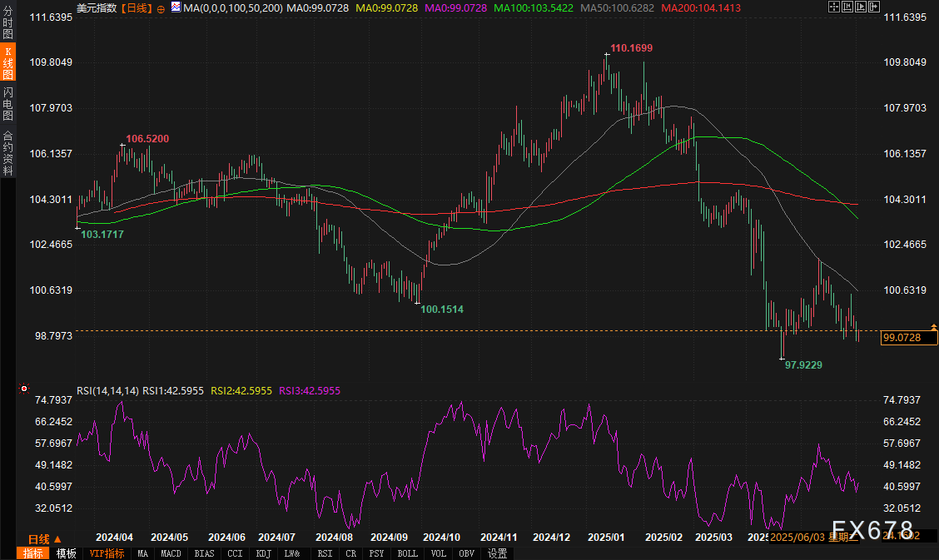Expand the 日线 period selector

pyautogui.click(x=44, y=539)
